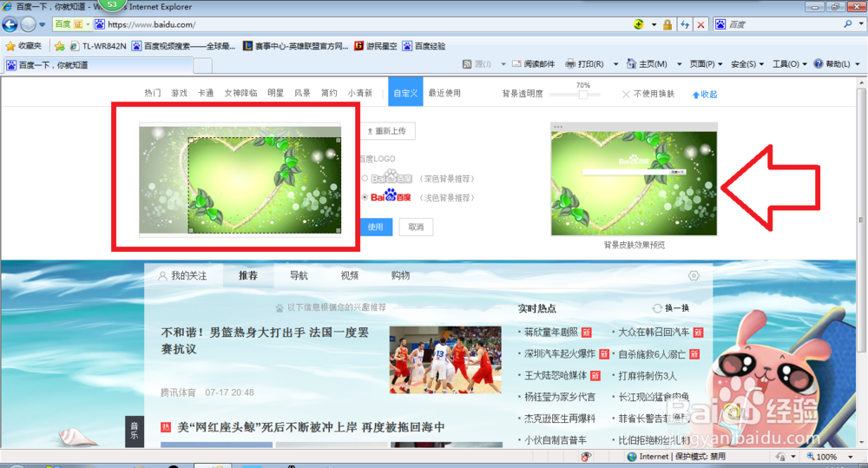Switch to the 导航 tab
The height and width of the screenshot is (468, 868).
[299, 275]
